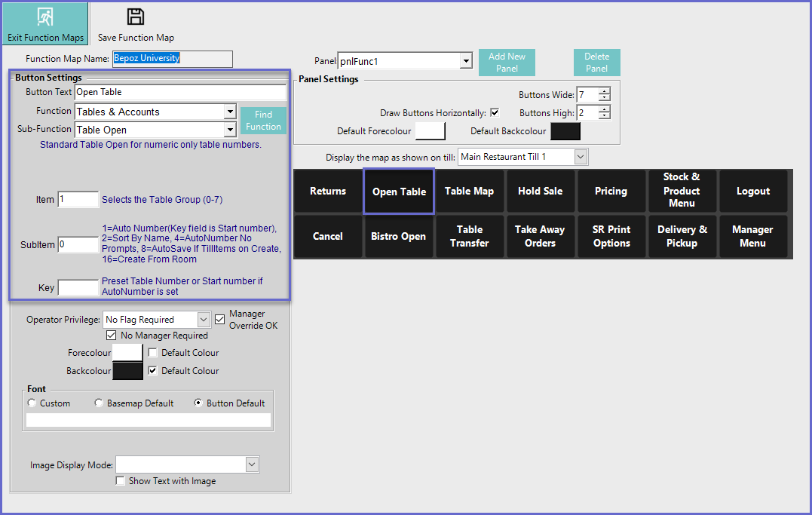Screen dimensions: 812x515
Task: Open Operator Privilege dropdown
Action: tap(204, 320)
